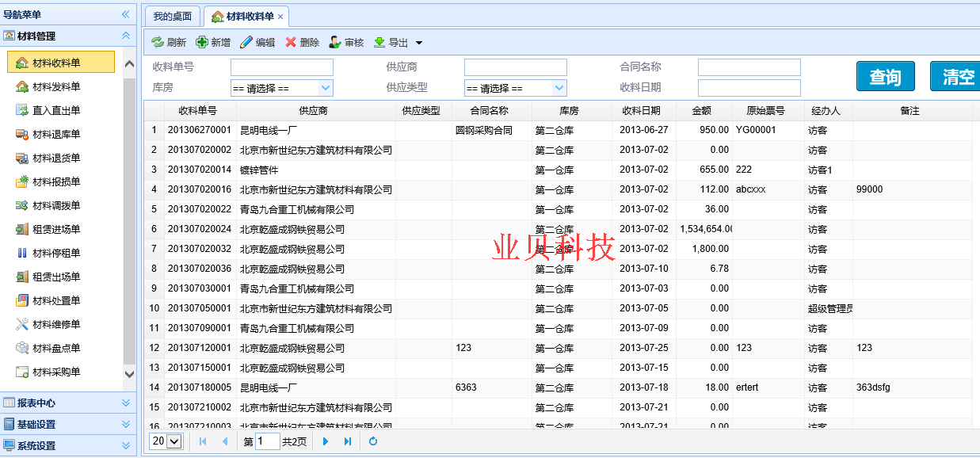Click the 查询 search button
This screenshot has height=458, width=980.
point(885,76)
